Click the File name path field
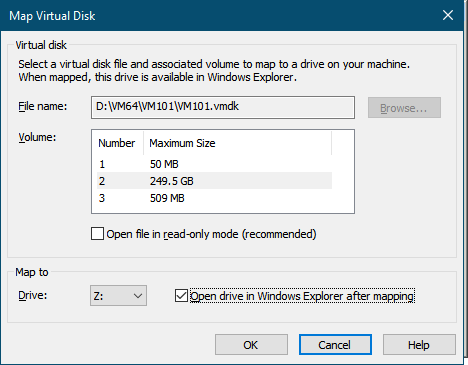 click(223, 107)
